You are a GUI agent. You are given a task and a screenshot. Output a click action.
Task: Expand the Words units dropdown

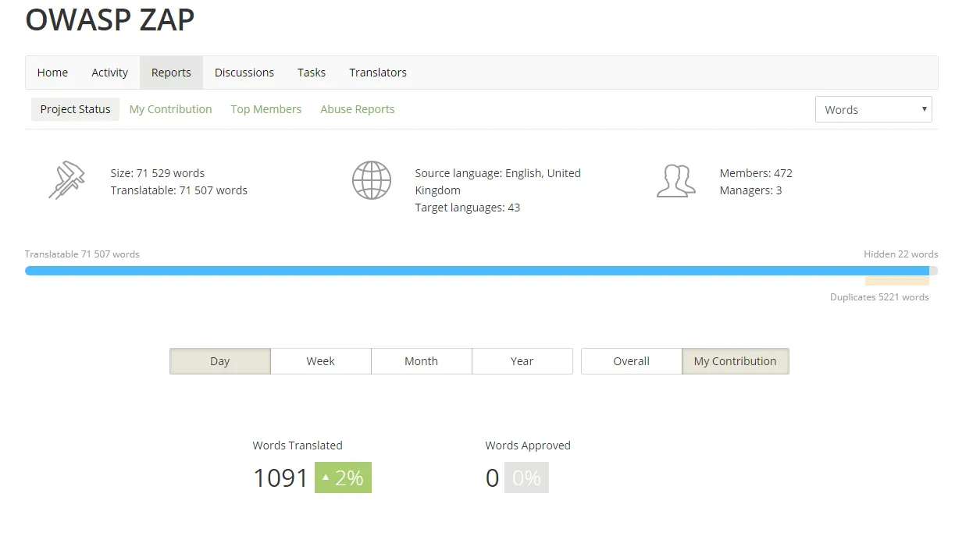tap(874, 109)
